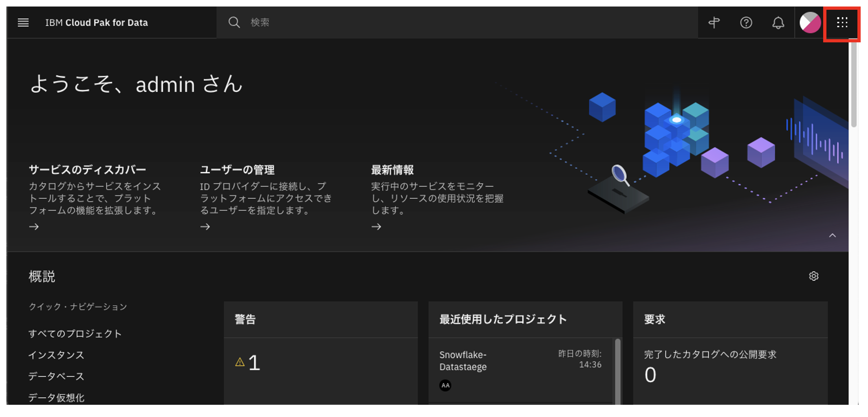Select クイック・ナビゲーション section

pyautogui.click(x=77, y=307)
